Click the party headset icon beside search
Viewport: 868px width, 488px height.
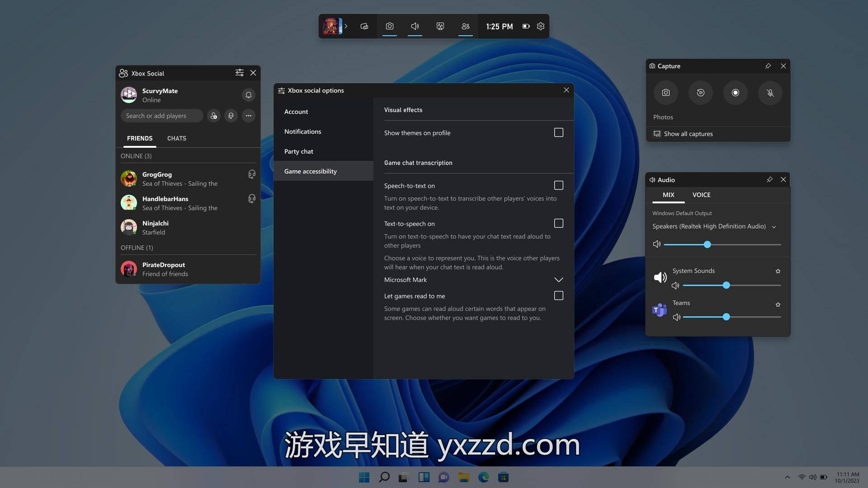tap(231, 116)
